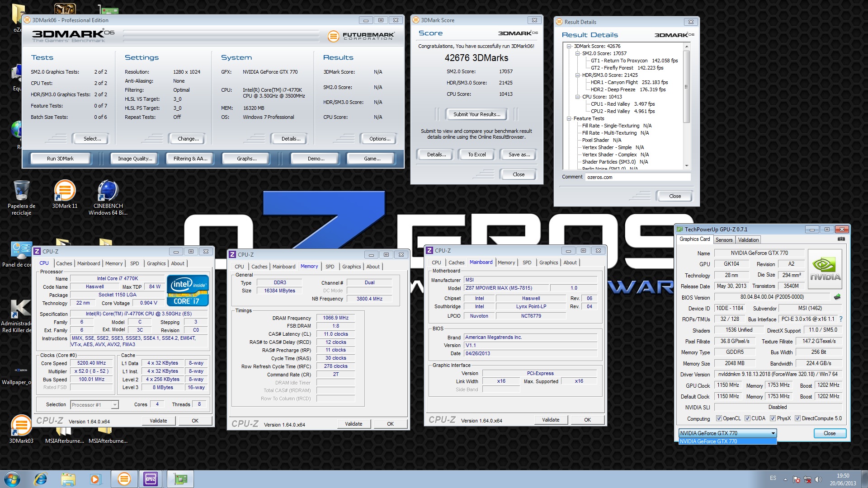Image resolution: width=868 pixels, height=488 pixels.
Task: Click the Close button in GPU-Z
Action: [x=830, y=433]
